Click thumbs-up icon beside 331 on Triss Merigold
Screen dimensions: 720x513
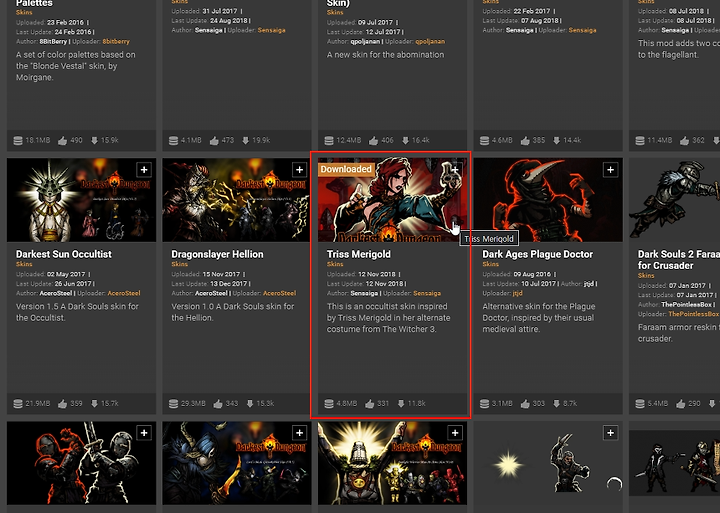point(369,404)
